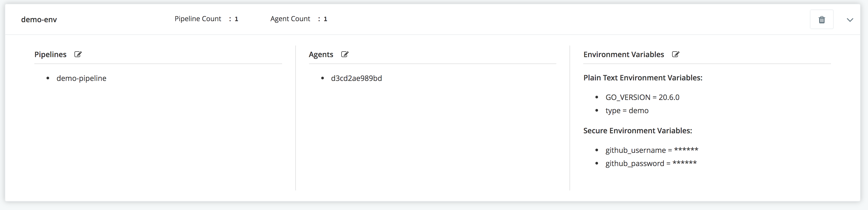Click the type = demo variable
Image resolution: width=868 pixels, height=210 pixels.
pyautogui.click(x=627, y=111)
